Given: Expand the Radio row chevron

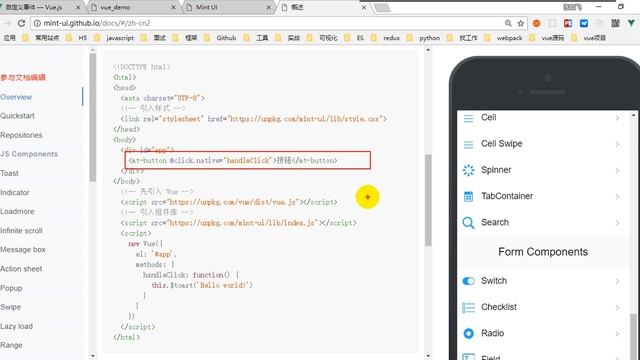Looking at the screenshot, I should (x=618, y=333).
